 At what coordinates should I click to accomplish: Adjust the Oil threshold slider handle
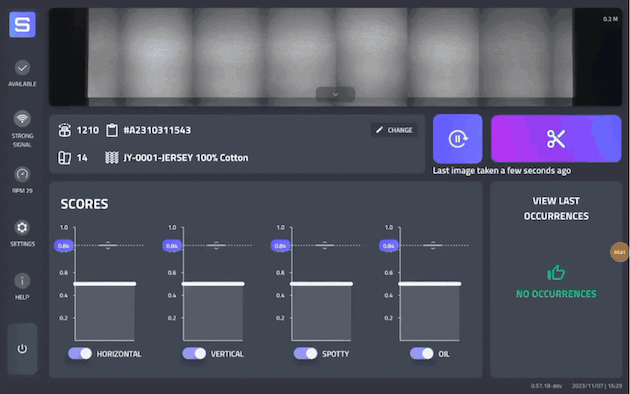pos(433,245)
